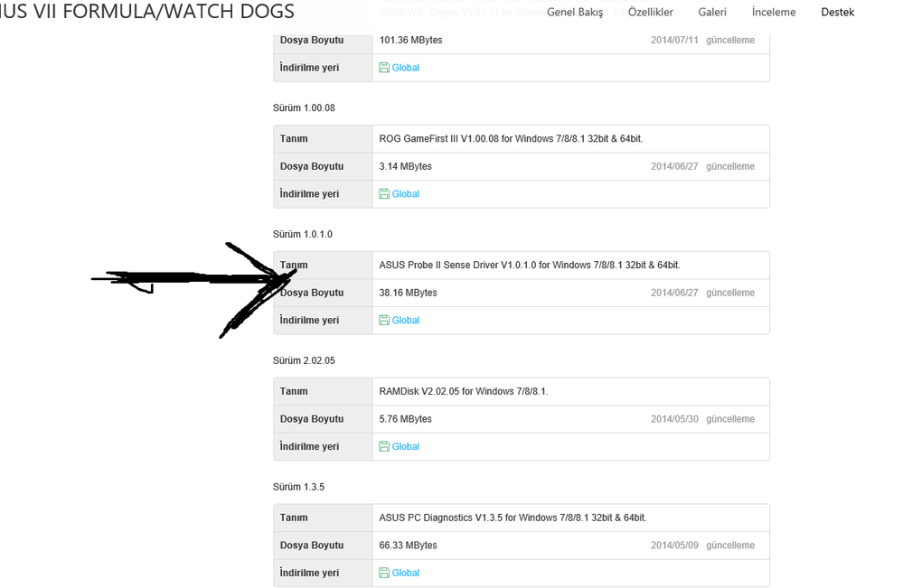Click Dosya Boyutu label beside 5.76 MBytes
The image size is (903, 588).
coord(312,419)
